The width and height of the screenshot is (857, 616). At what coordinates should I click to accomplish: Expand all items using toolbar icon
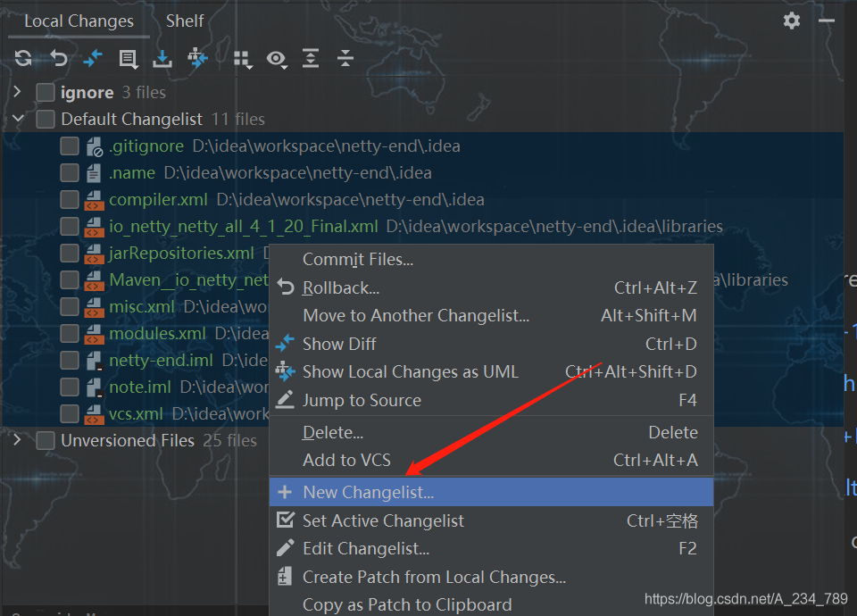click(x=311, y=59)
